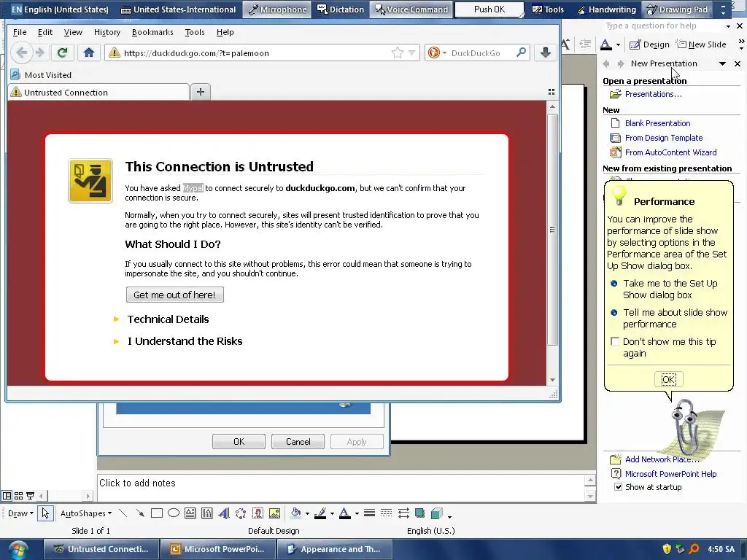Apply Fill Color paint bucket swatch
Image resolution: width=747 pixels, height=560 pixels.
tap(296, 513)
